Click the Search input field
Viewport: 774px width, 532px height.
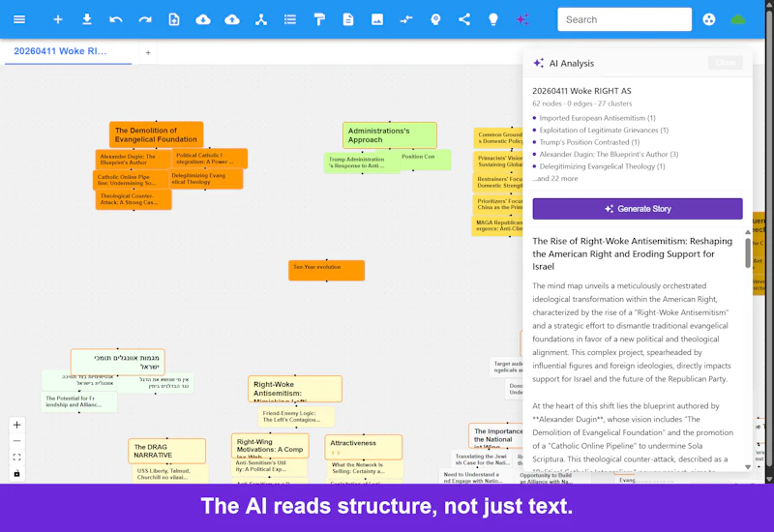click(624, 19)
